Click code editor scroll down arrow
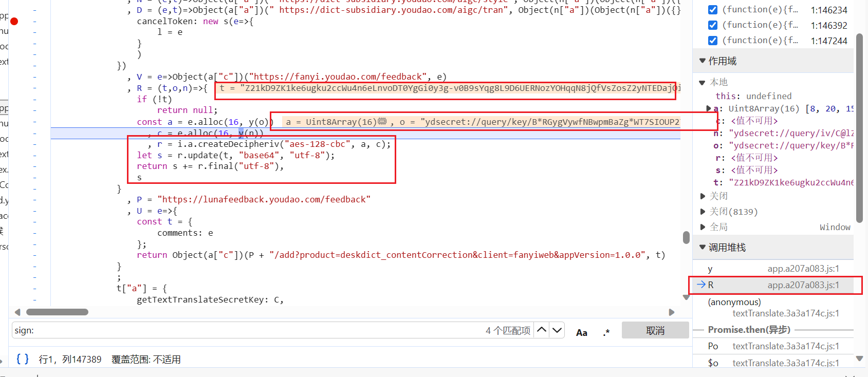This screenshot has height=377, width=868. (x=686, y=297)
